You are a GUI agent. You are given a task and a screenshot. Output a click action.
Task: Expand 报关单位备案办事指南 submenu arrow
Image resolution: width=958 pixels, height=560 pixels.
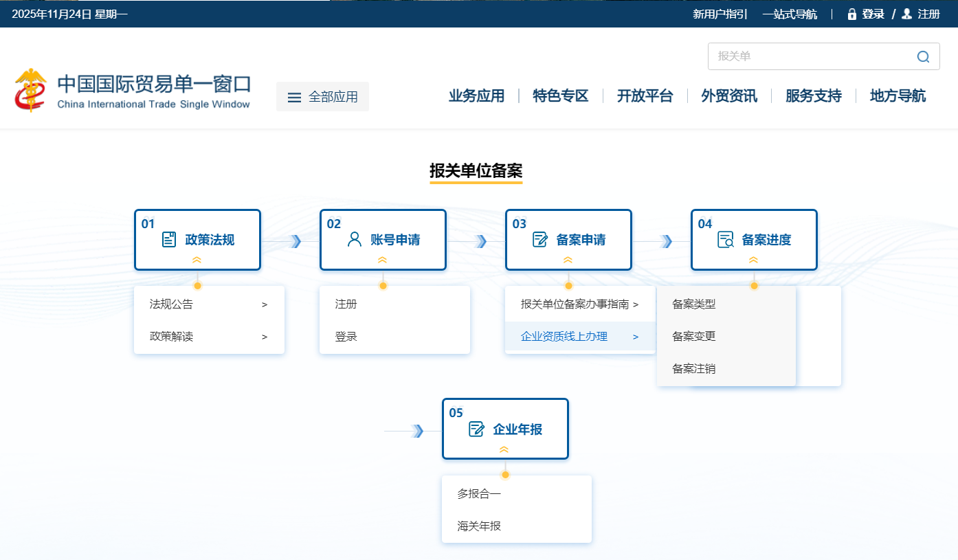[636, 304]
